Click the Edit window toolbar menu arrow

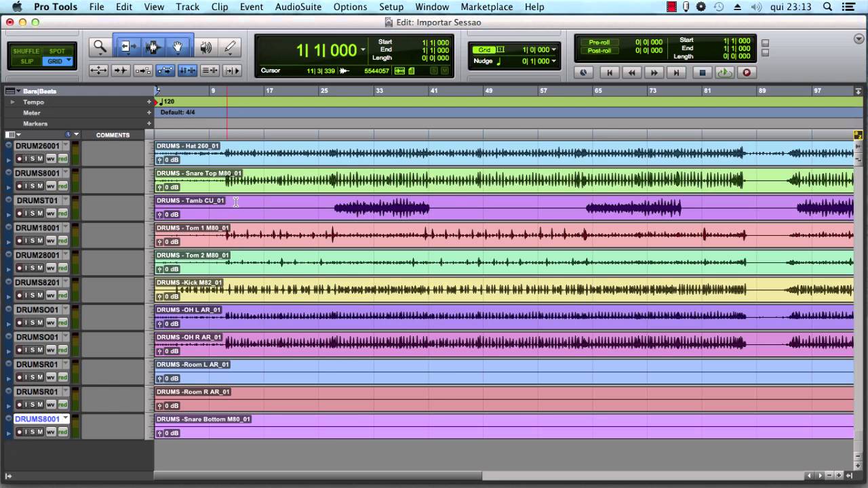[x=859, y=39]
